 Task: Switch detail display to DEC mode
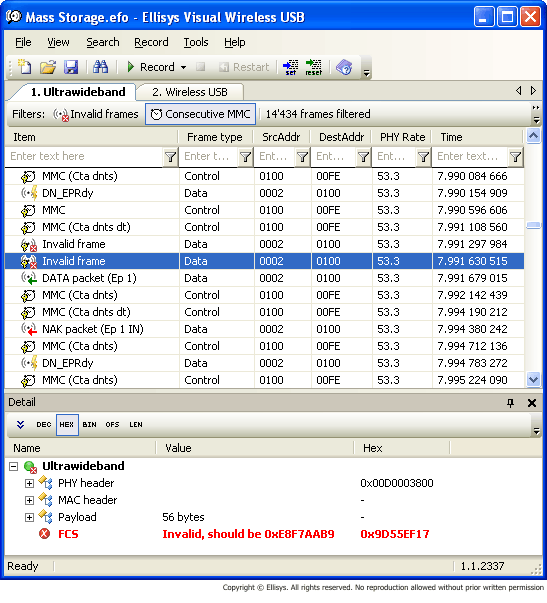click(x=43, y=425)
